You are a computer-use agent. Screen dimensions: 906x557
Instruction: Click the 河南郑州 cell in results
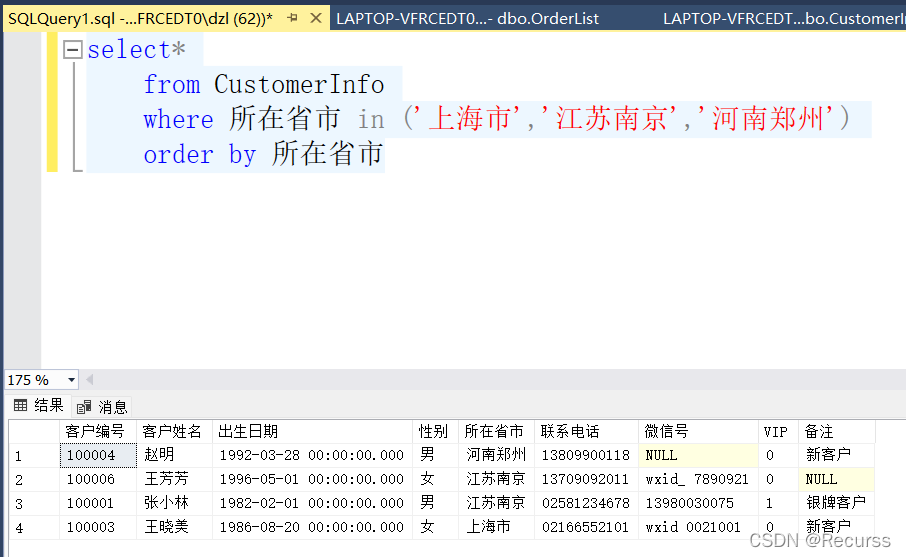(497, 455)
